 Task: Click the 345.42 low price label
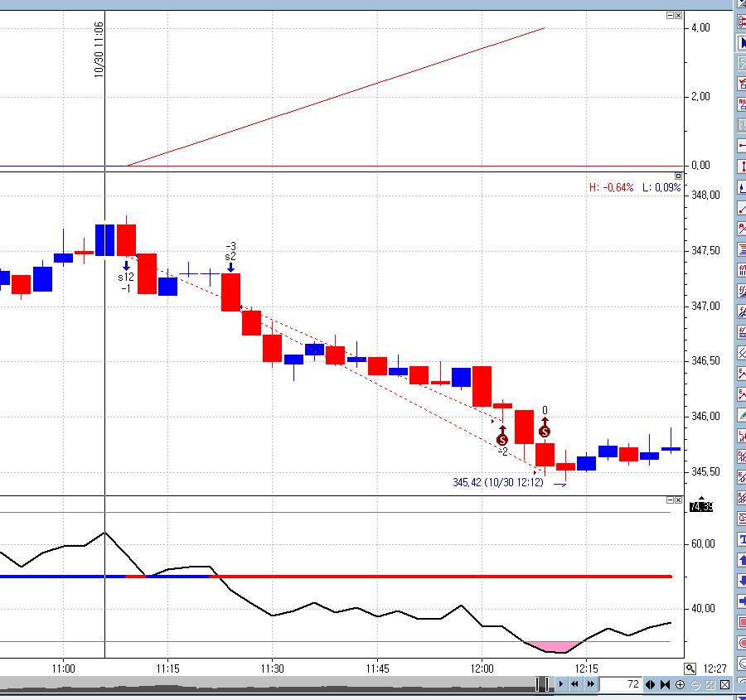click(497, 482)
